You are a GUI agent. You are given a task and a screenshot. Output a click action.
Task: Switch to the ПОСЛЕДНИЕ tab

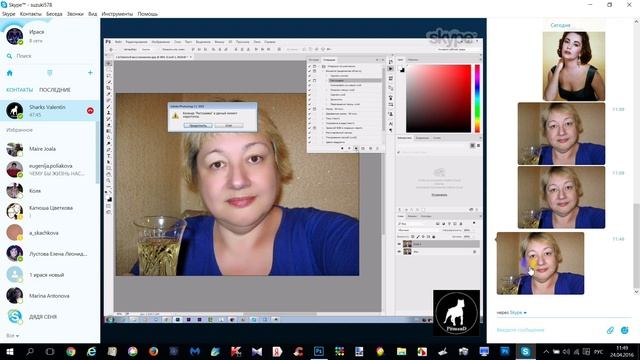point(55,90)
